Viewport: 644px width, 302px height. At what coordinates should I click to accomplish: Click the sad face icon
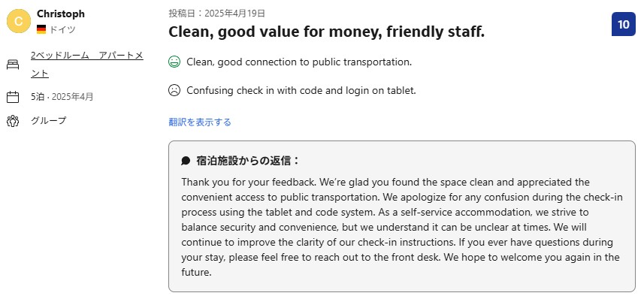[174, 90]
